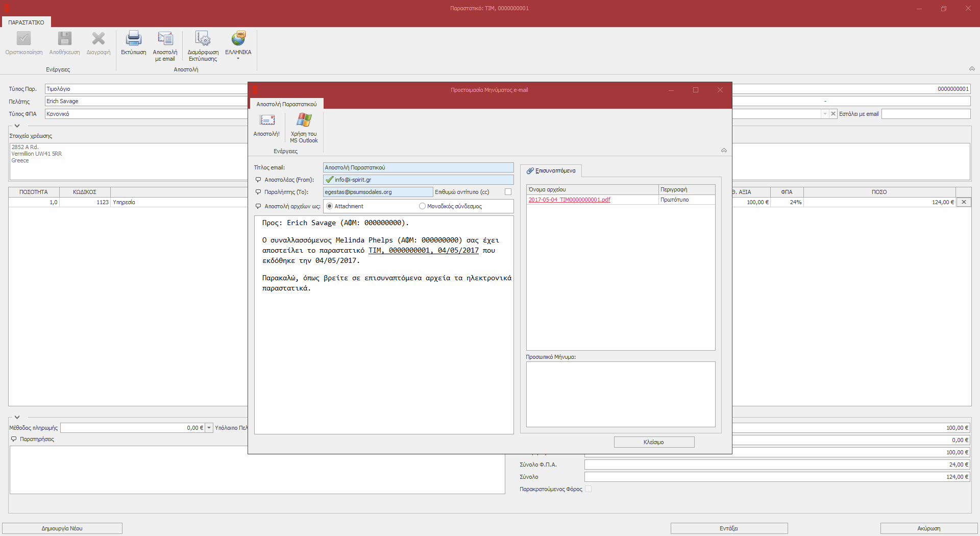The height and width of the screenshot is (536, 980).
Task: Click the Αποθήκευση floppy disk icon
Action: tap(64, 39)
